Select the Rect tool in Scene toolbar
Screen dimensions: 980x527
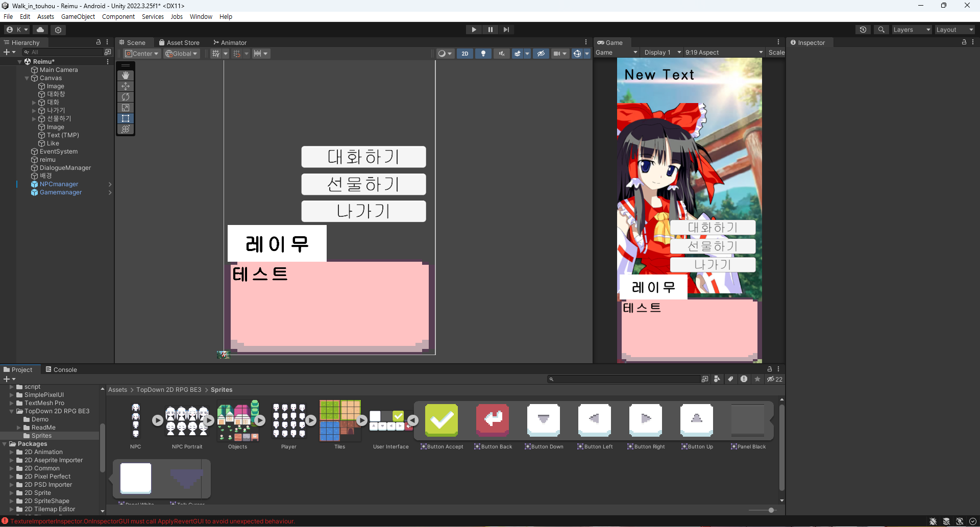(126, 118)
